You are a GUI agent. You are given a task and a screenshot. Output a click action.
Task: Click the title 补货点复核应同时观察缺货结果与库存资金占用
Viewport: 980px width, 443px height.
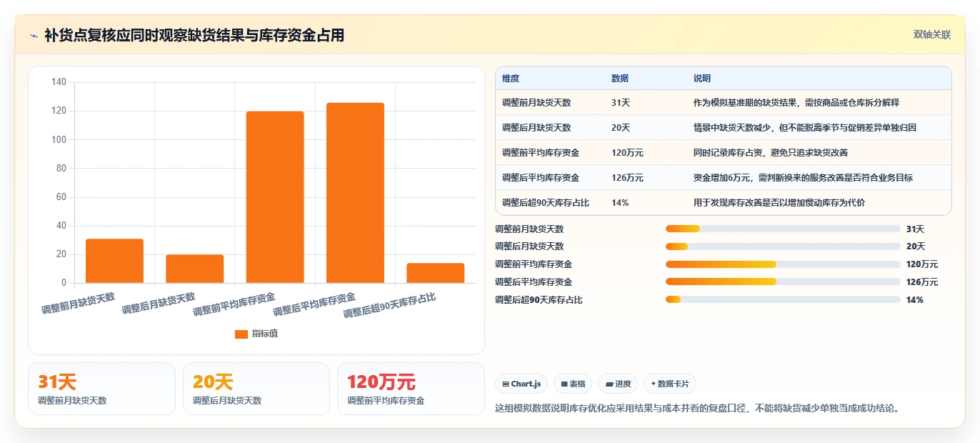click(194, 35)
